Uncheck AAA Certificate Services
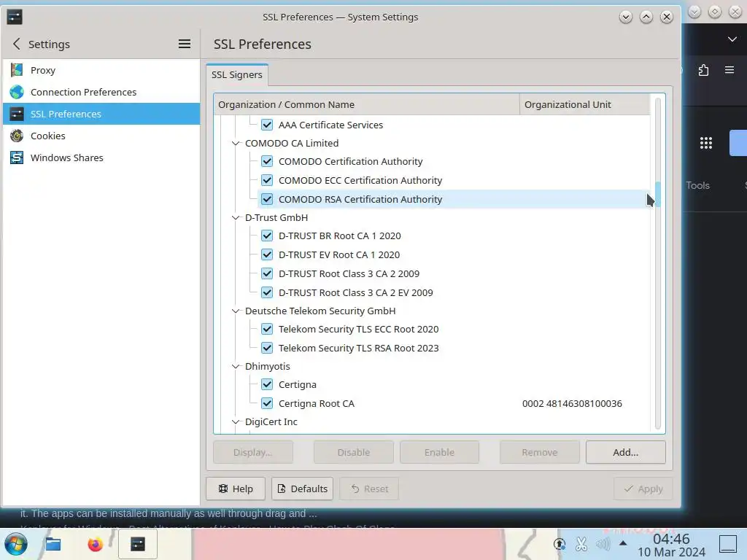The height and width of the screenshot is (560, 747). [267, 125]
